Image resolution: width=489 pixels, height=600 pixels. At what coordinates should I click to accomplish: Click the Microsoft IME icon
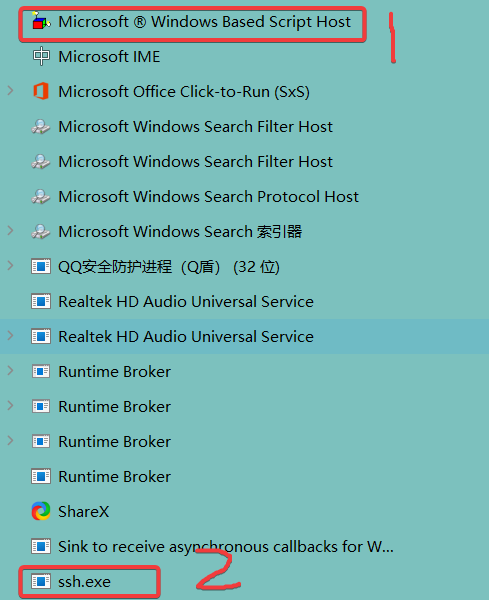(41, 57)
